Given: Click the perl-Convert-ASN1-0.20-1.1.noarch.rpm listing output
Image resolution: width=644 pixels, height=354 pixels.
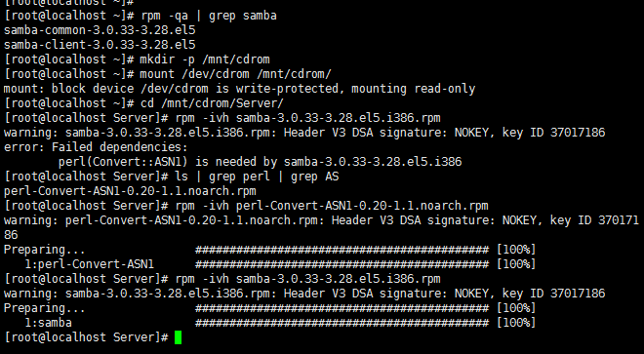Looking at the screenshot, I should pyautogui.click(x=130, y=191).
